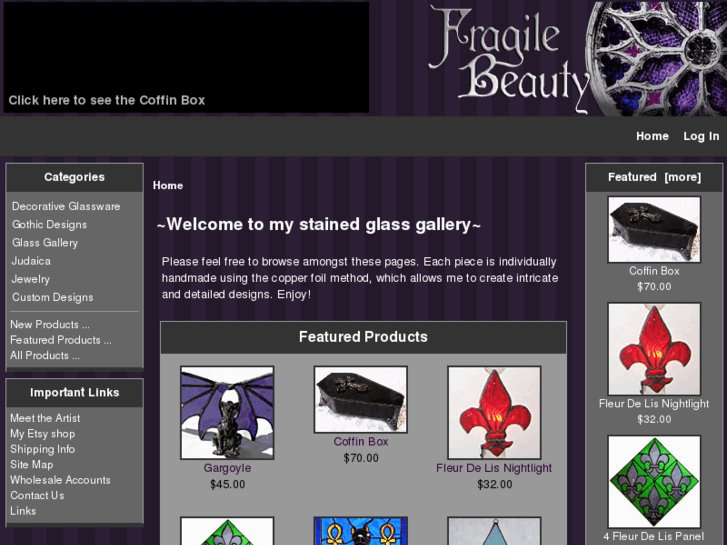Viewport: 727px width, 545px height.
Task: Open Shipping Info page
Action: tap(42, 449)
